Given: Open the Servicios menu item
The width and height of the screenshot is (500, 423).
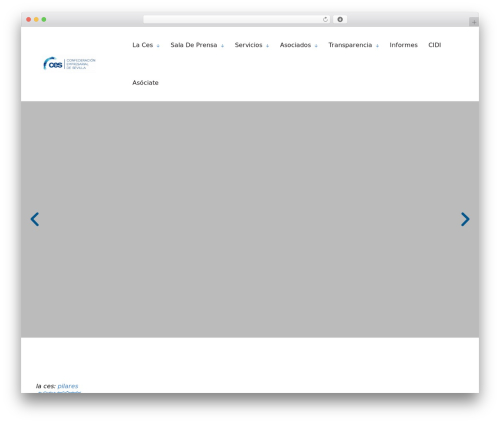Looking at the screenshot, I should click(x=248, y=45).
